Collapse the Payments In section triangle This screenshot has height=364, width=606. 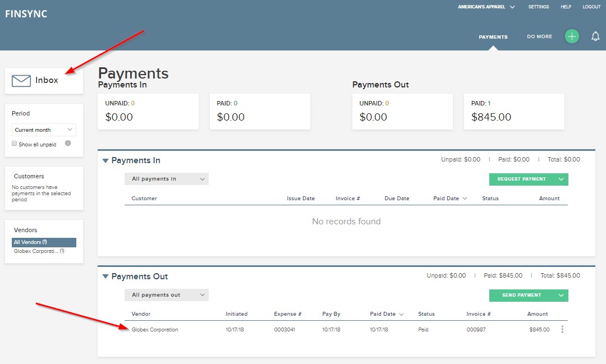[x=105, y=161]
